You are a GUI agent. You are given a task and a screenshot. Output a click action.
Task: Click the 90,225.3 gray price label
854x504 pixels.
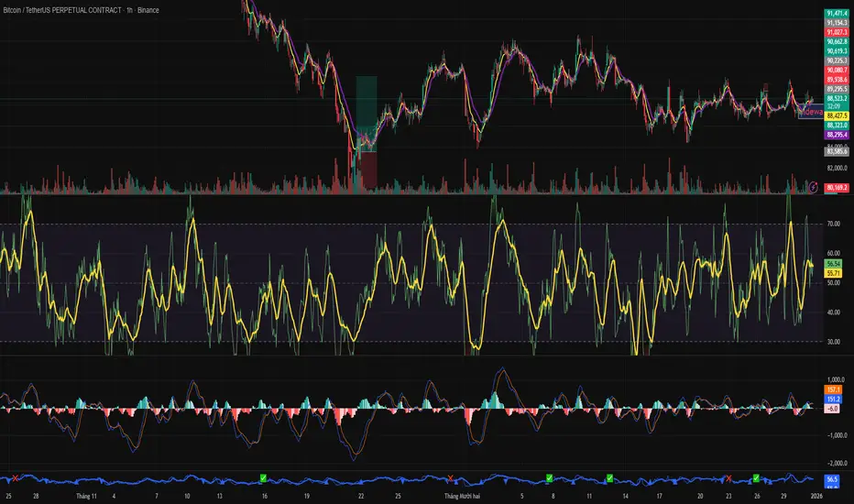[x=837, y=60]
